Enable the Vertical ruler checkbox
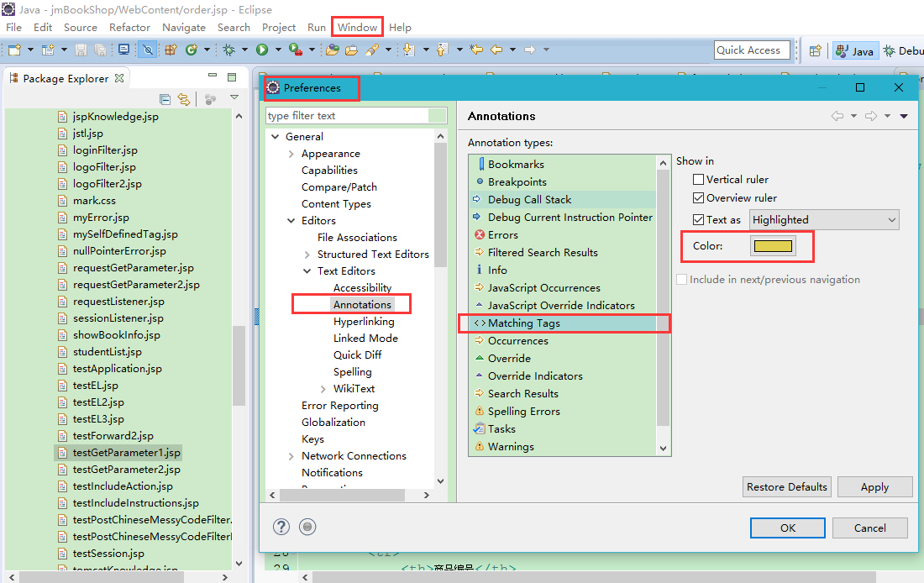 pyautogui.click(x=698, y=179)
